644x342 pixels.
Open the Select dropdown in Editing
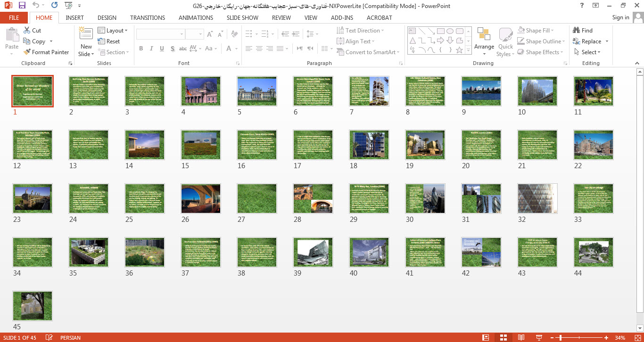click(x=587, y=52)
